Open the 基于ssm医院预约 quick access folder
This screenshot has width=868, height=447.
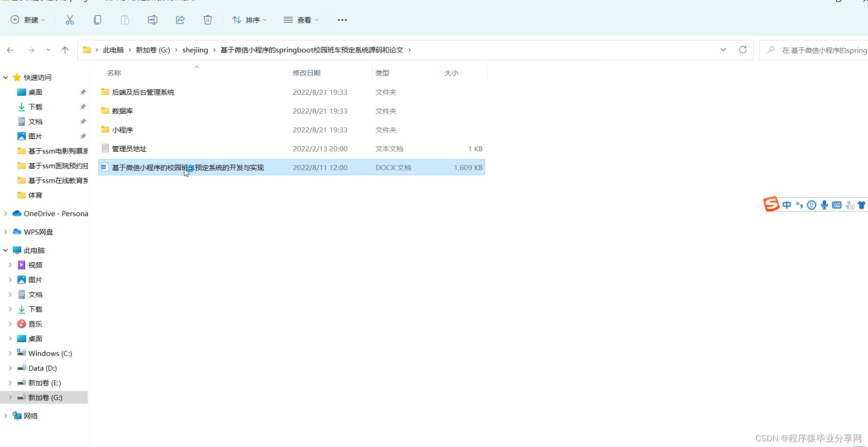(52, 166)
